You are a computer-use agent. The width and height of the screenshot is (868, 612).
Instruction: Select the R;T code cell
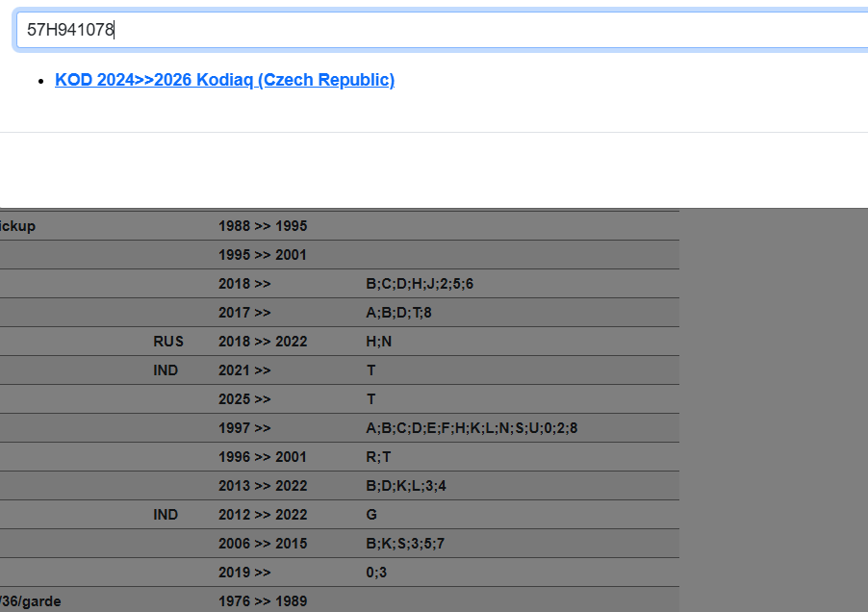pos(378,457)
